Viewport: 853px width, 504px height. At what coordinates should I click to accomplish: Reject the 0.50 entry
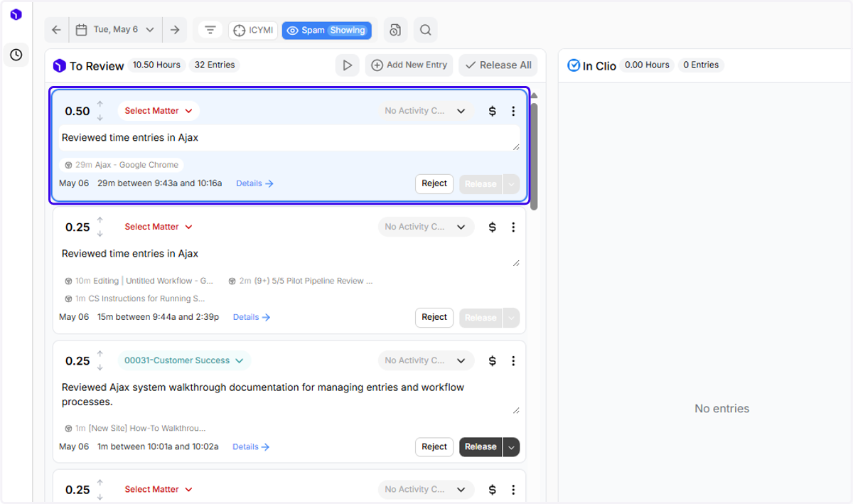pos(434,184)
